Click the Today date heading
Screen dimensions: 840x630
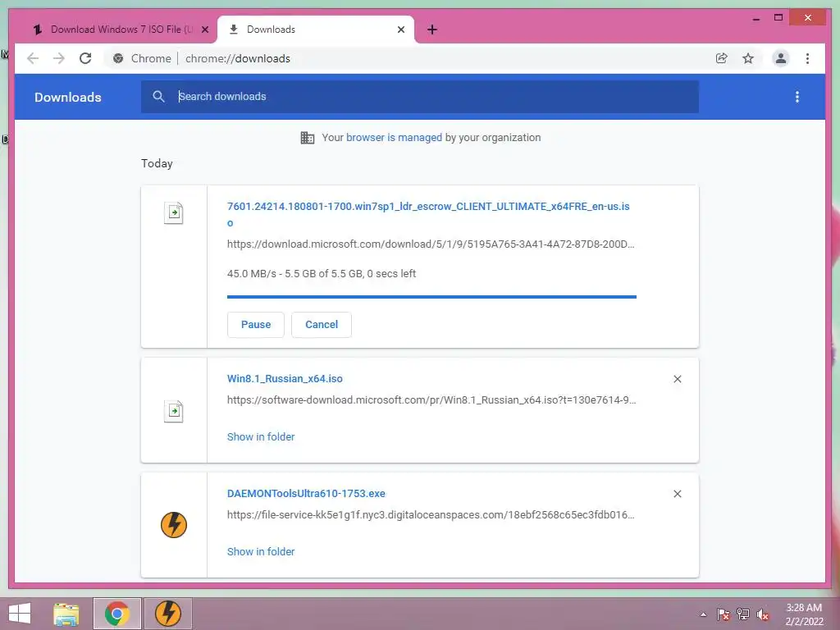pos(157,163)
